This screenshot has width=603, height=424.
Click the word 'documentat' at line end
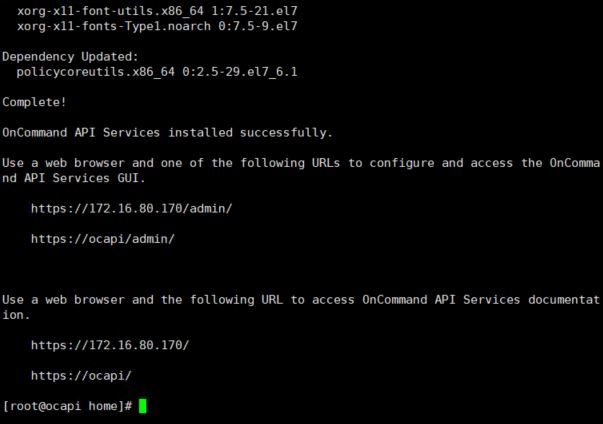click(x=564, y=299)
